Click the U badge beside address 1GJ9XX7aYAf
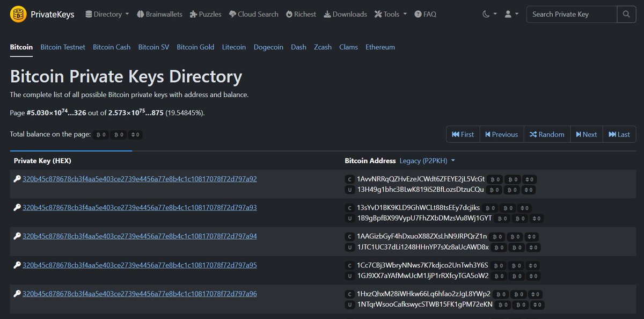Viewport: 644px width, 319px height. [350, 276]
